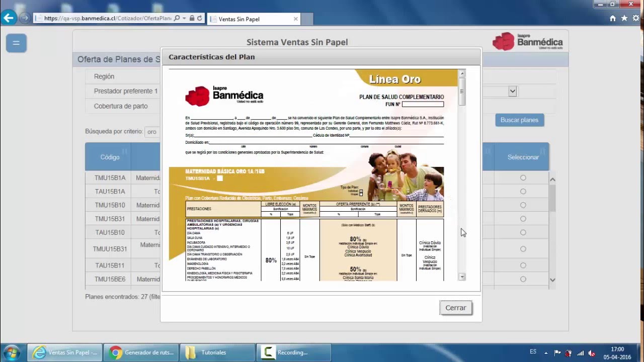The width and height of the screenshot is (644, 362).
Task: Close the Ventas Sin Papel tab
Action: click(296, 19)
